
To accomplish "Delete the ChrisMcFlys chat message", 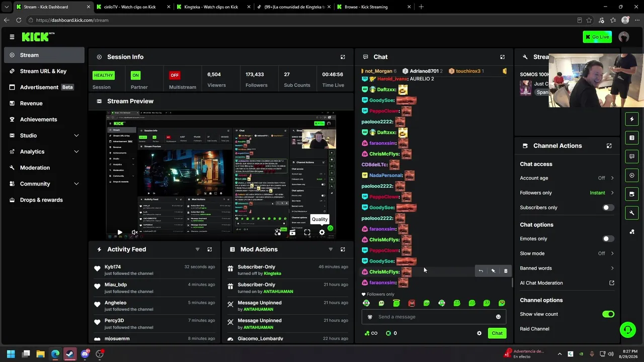I will pos(506,271).
